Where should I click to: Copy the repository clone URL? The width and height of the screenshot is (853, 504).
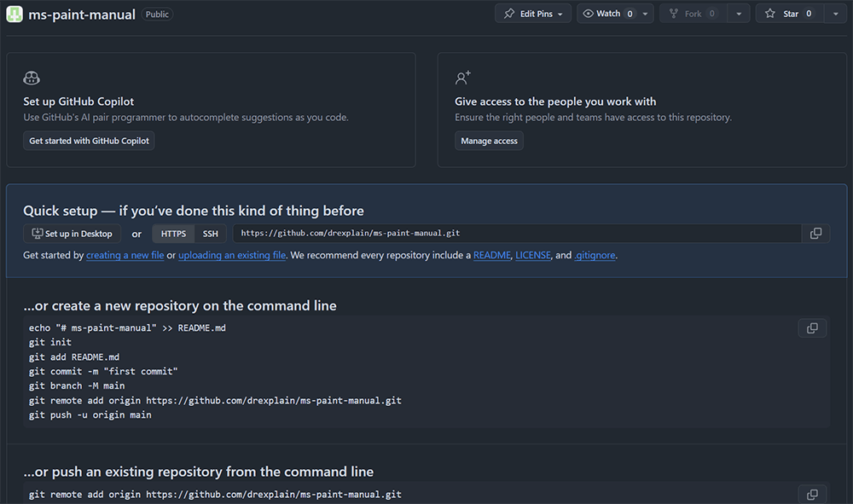pos(815,234)
